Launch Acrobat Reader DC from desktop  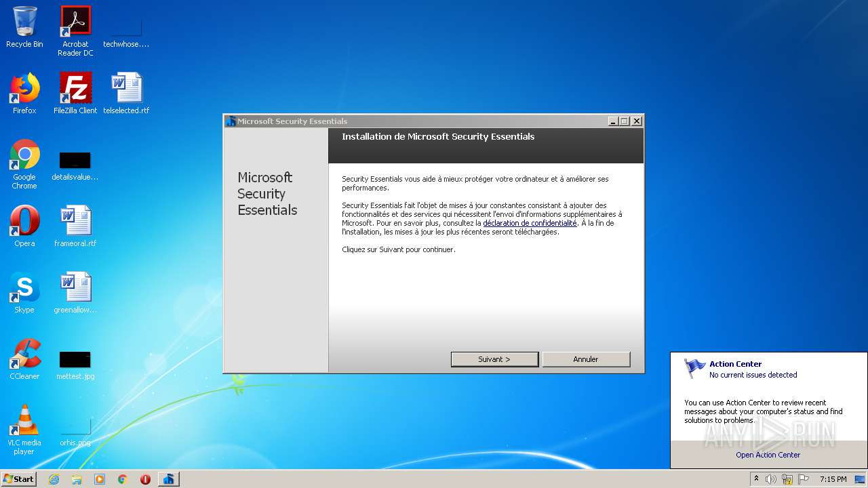pyautogui.click(x=75, y=30)
